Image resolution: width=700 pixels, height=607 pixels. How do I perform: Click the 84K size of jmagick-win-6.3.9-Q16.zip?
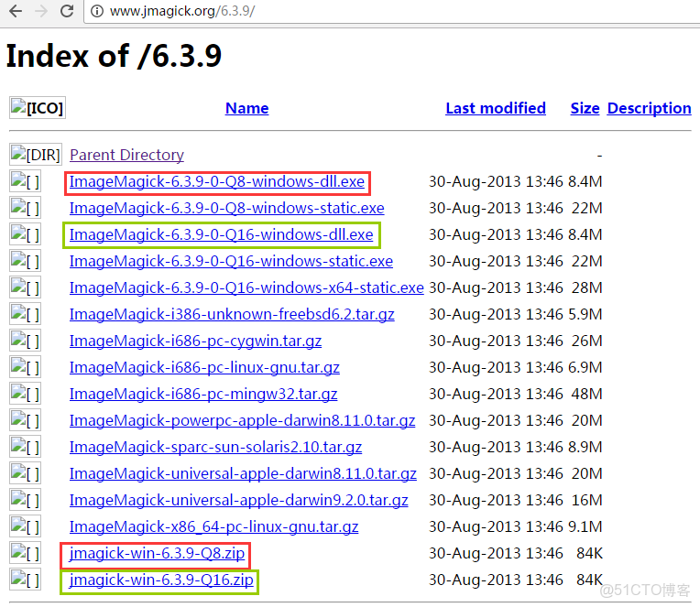[x=589, y=580]
